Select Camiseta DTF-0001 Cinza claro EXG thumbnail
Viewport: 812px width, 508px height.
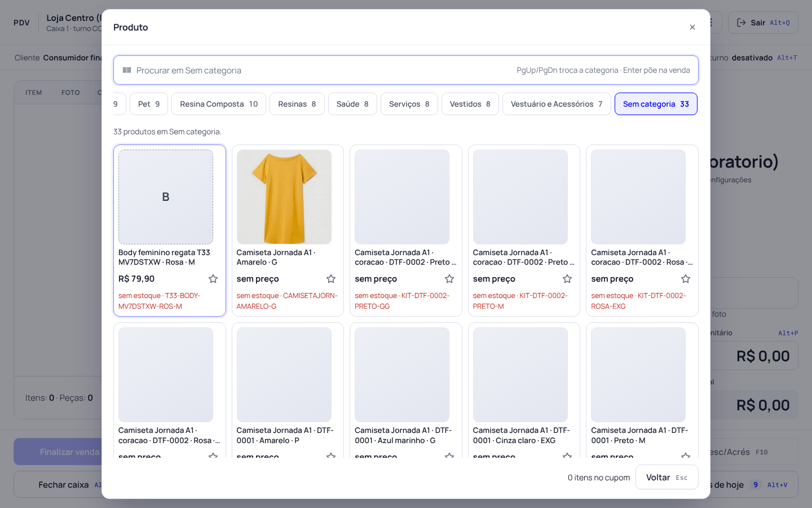(x=520, y=375)
